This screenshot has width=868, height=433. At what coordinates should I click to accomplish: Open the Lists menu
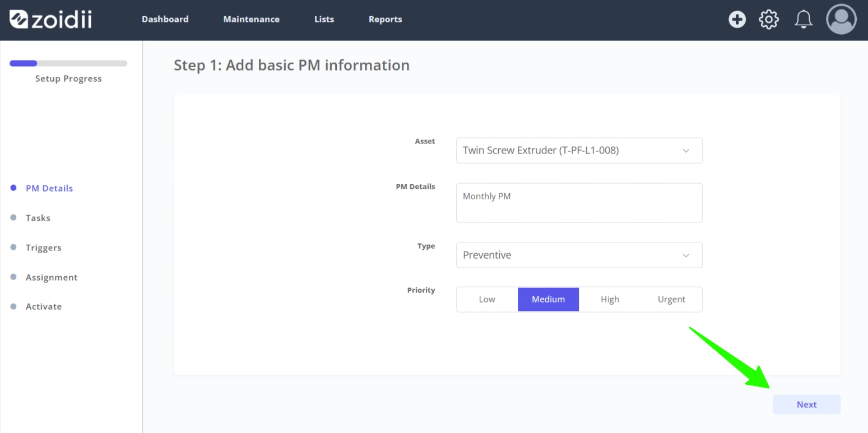(324, 19)
